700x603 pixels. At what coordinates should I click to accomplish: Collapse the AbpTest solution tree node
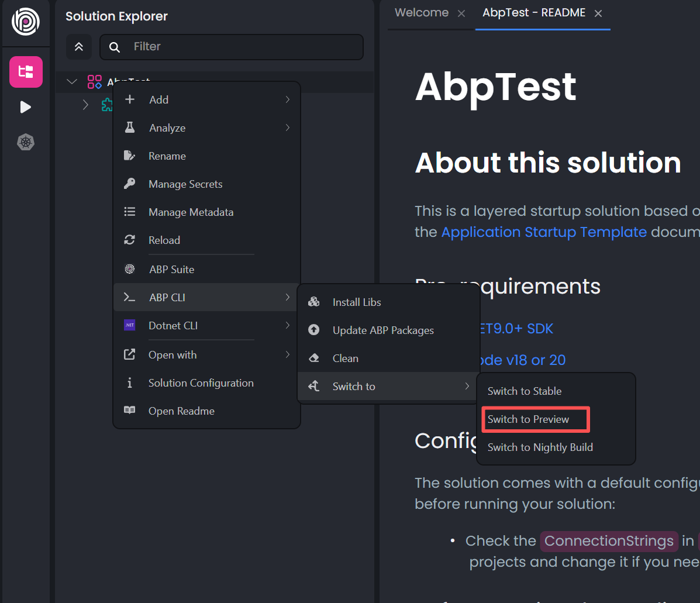[72, 82]
